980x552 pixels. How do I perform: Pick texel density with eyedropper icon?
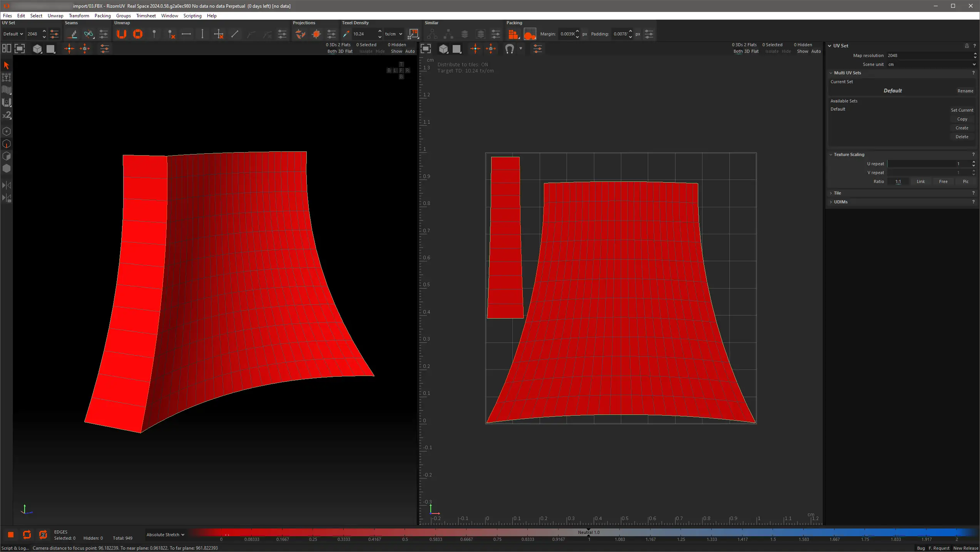(346, 34)
